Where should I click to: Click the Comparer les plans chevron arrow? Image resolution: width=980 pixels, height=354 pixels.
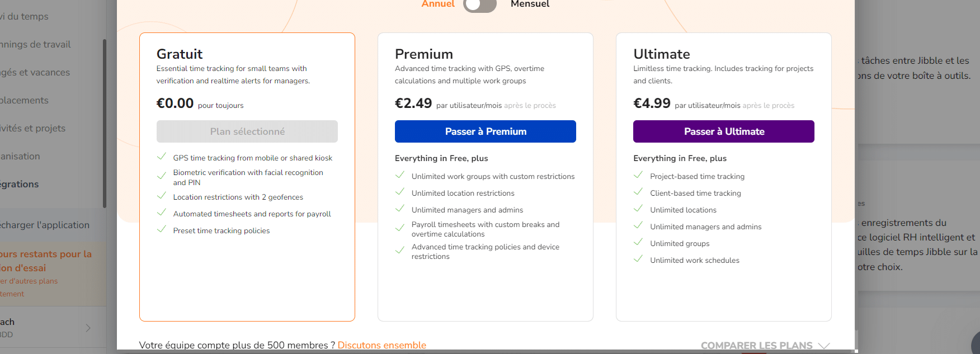[823, 346]
